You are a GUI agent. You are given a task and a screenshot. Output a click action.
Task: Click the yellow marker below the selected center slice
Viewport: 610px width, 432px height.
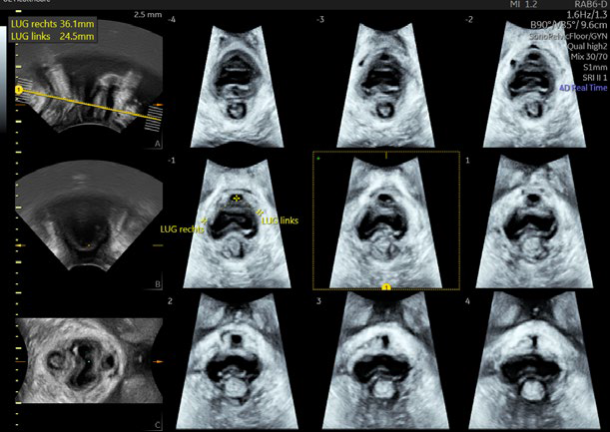click(x=385, y=287)
